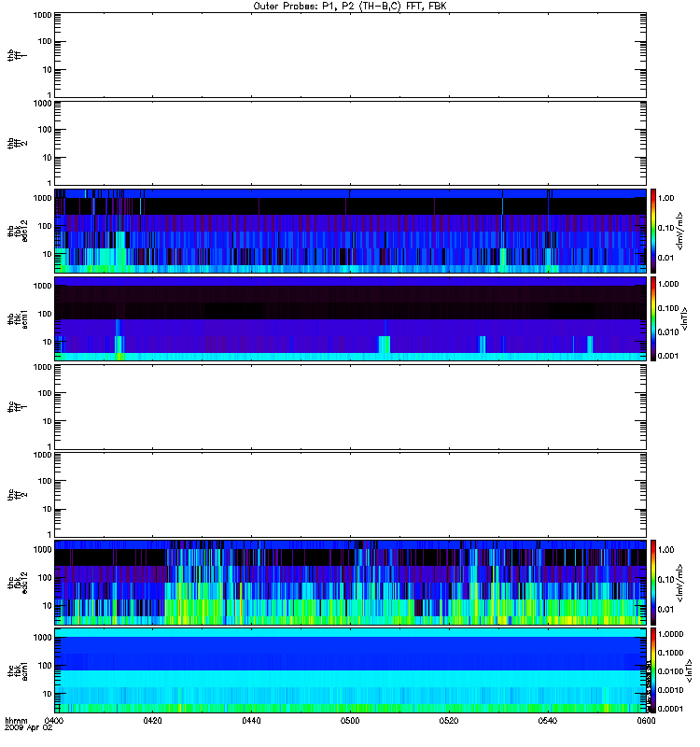Click the 0440 time axis label
700x747 pixels.
(251, 721)
